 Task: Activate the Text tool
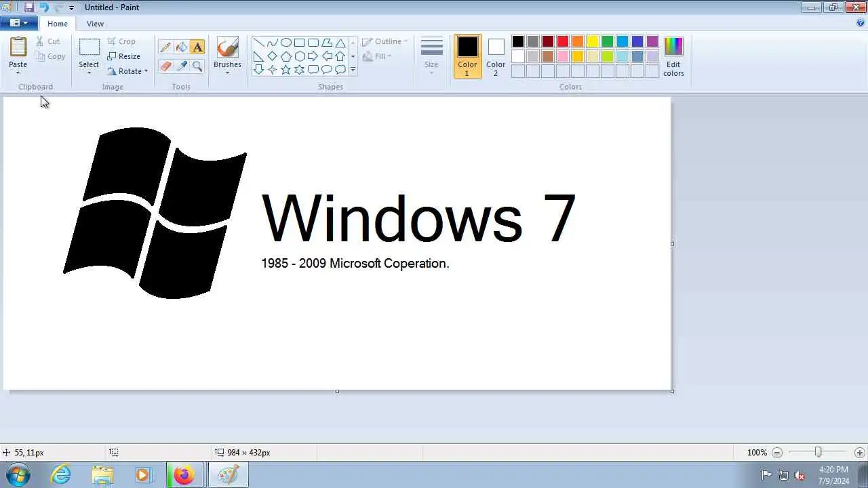(197, 47)
